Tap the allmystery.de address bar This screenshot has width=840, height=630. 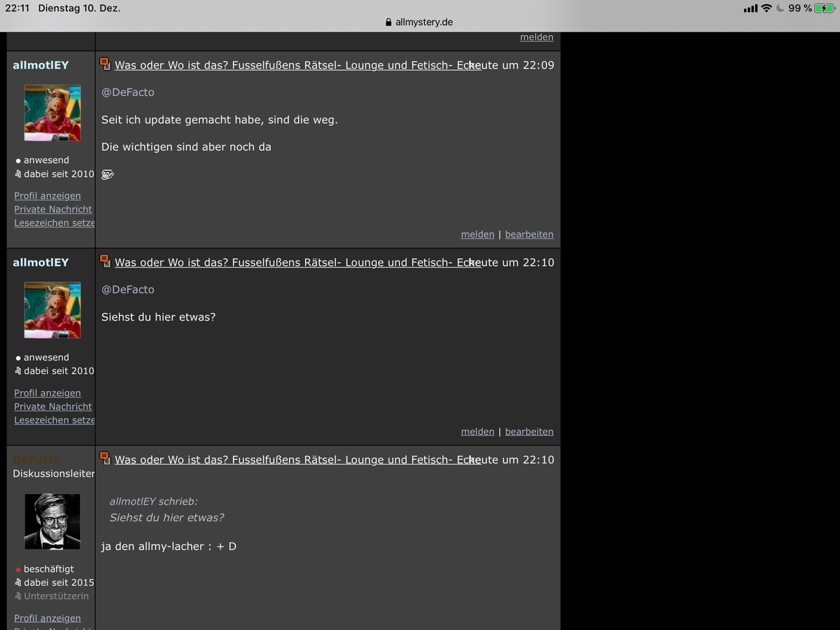(420, 22)
